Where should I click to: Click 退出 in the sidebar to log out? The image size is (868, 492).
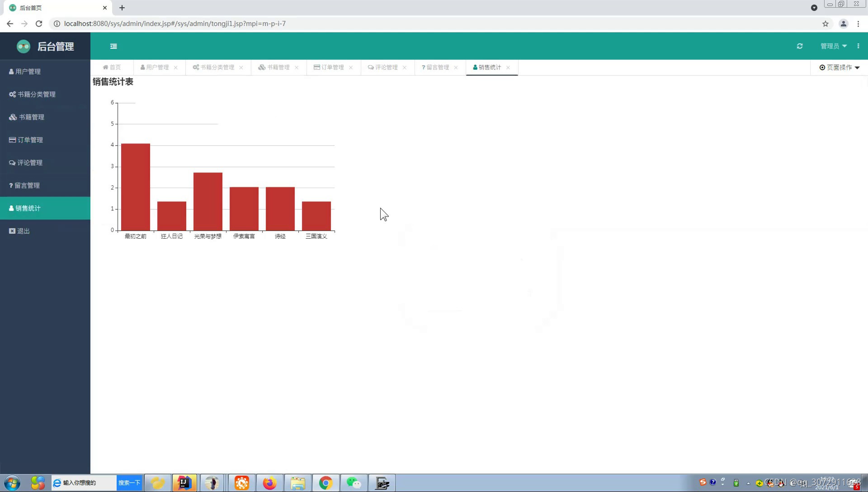click(x=45, y=231)
